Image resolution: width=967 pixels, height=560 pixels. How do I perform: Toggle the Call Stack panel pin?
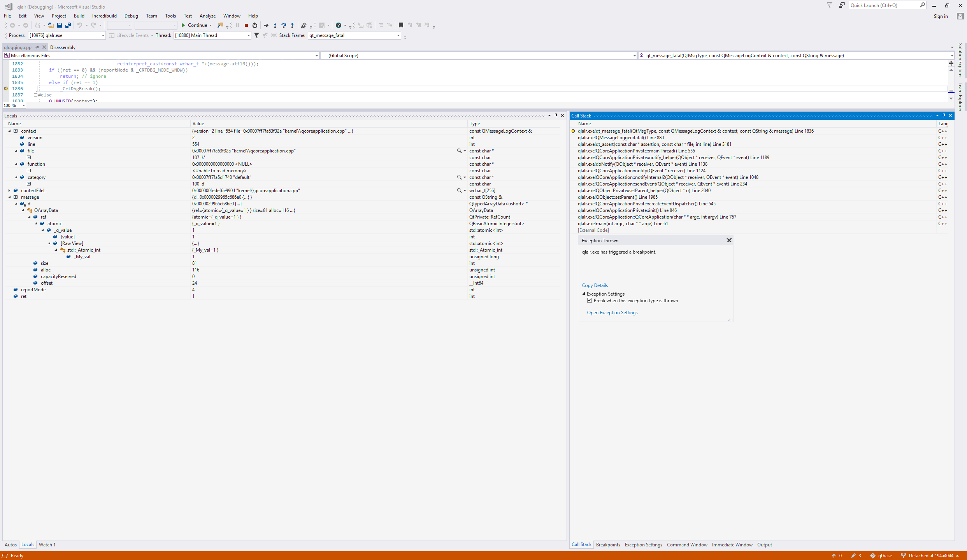pos(944,115)
